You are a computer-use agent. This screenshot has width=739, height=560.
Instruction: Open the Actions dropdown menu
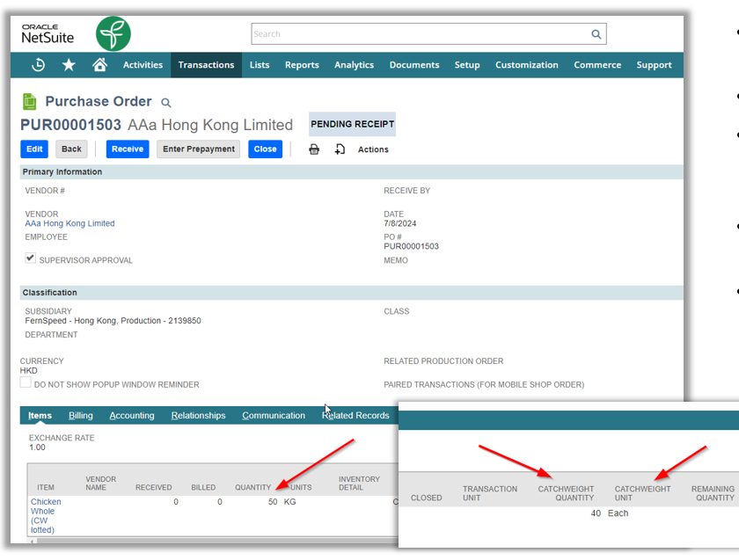pos(373,149)
